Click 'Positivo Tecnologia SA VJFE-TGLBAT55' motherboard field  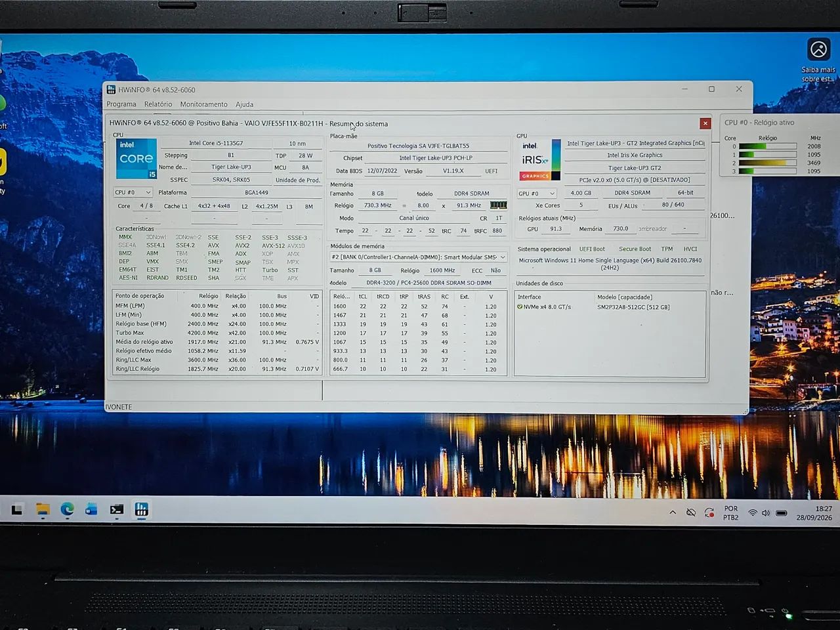point(418,146)
